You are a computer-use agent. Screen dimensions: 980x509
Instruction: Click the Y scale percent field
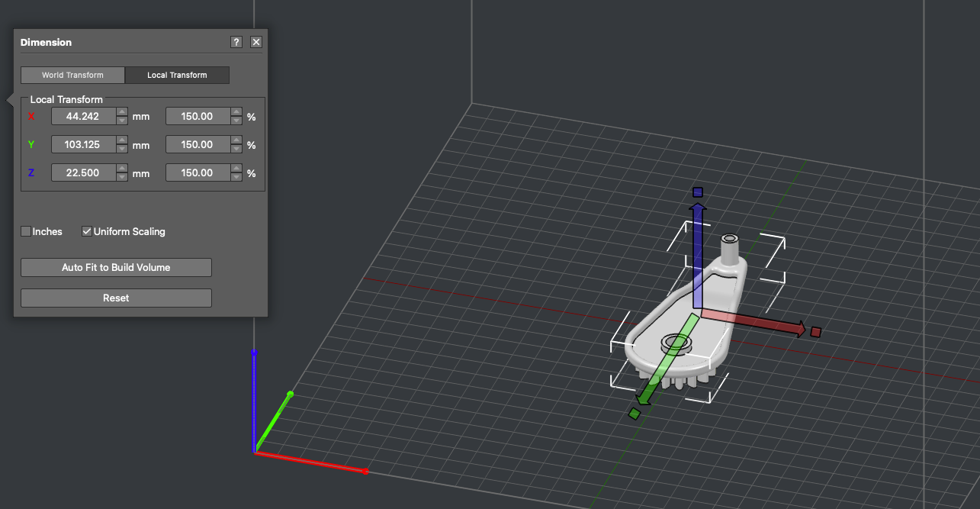click(198, 144)
